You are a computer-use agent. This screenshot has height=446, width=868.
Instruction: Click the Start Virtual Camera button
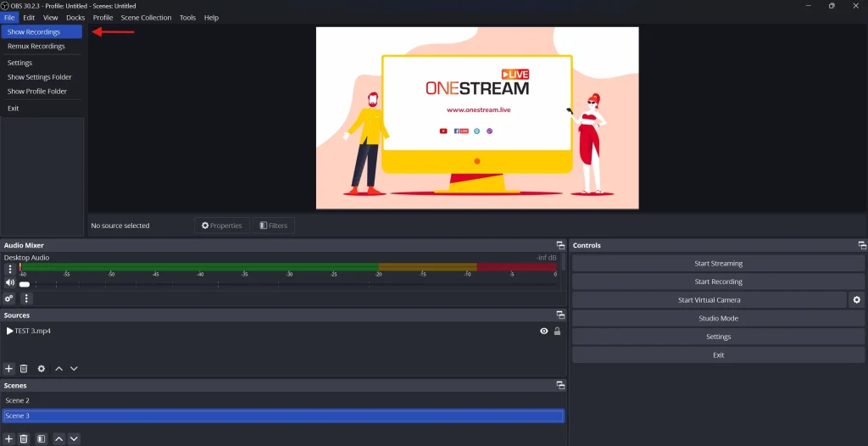tap(709, 299)
